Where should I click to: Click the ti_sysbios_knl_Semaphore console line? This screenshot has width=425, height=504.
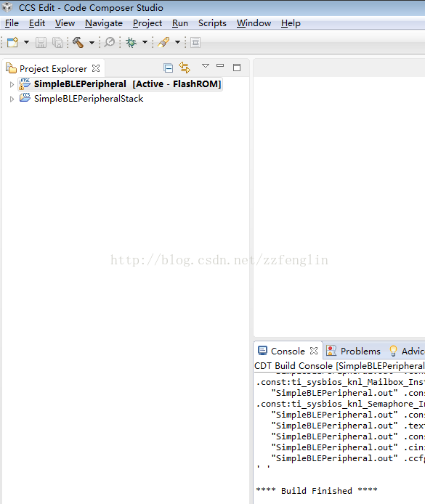(x=341, y=404)
